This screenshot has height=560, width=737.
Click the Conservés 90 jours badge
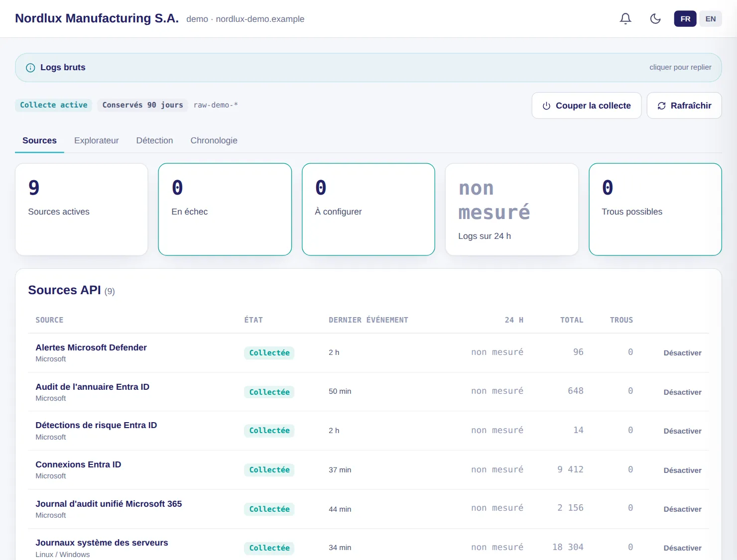tap(143, 105)
